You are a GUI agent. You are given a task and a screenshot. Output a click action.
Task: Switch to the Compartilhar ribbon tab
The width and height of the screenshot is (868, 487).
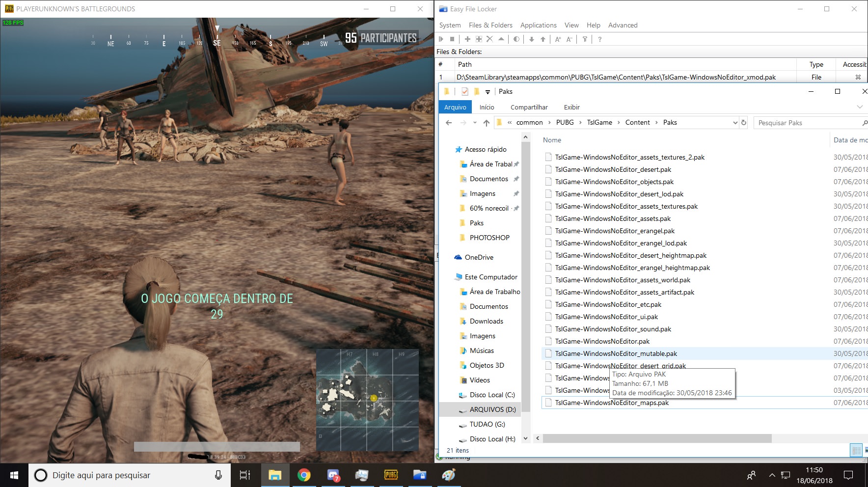coord(529,107)
